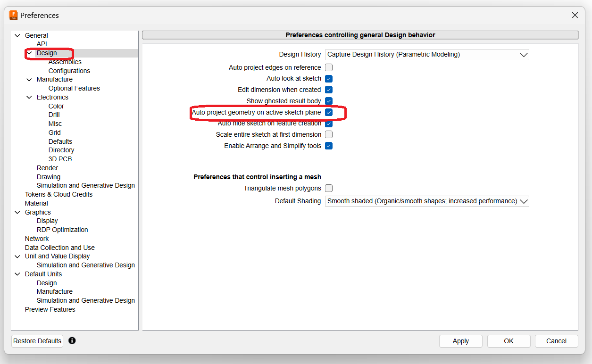Image resolution: width=592 pixels, height=364 pixels.
Task: Click Restore Defaults
Action: pos(37,340)
